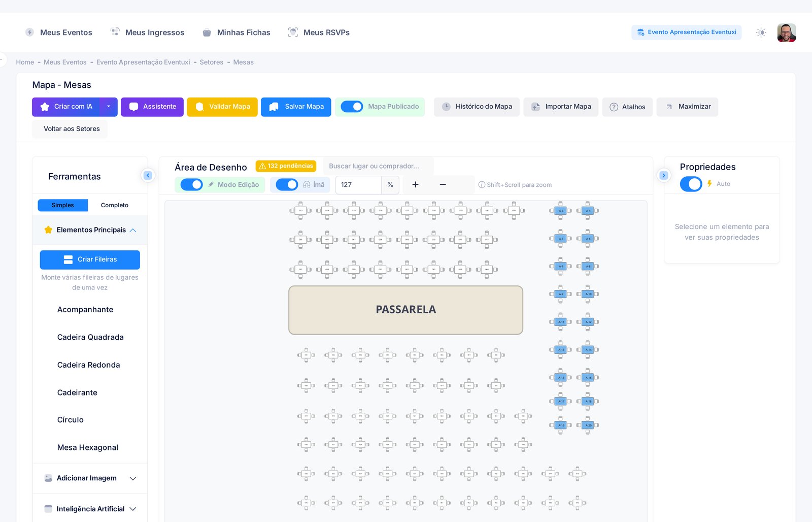812x522 pixels.
Task: Click table A-16 on the map
Action: pos(588,378)
